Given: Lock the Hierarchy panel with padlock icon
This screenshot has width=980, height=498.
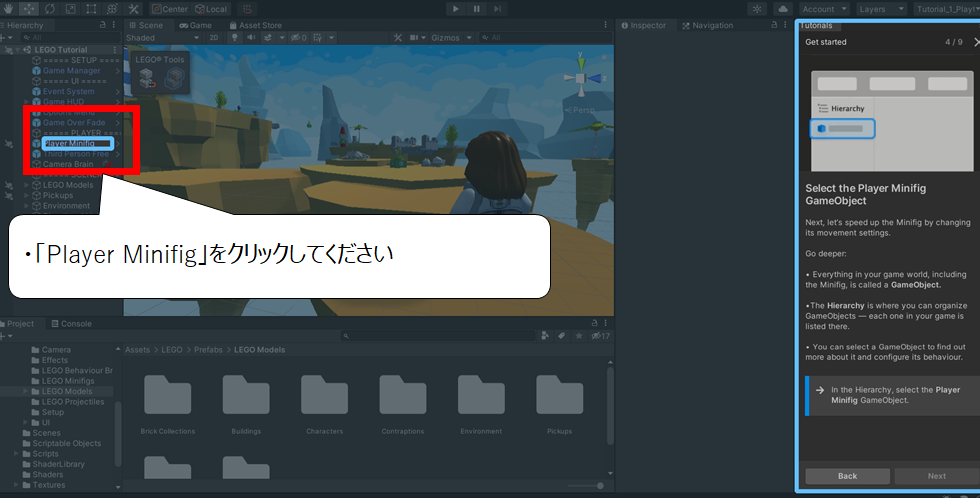Looking at the screenshot, I should (x=102, y=25).
